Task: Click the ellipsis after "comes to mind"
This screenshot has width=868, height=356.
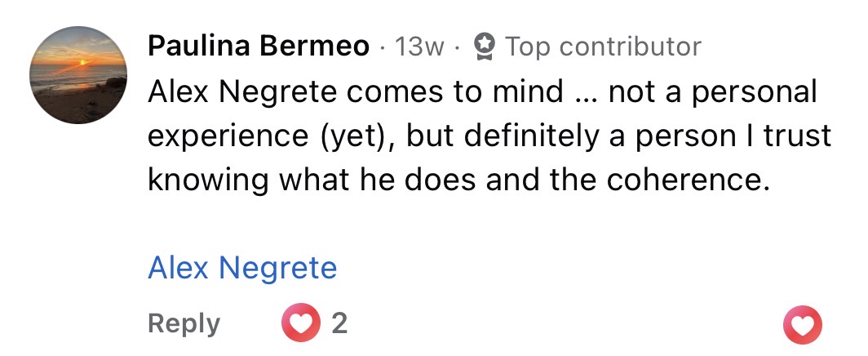Action: coord(584,94)
